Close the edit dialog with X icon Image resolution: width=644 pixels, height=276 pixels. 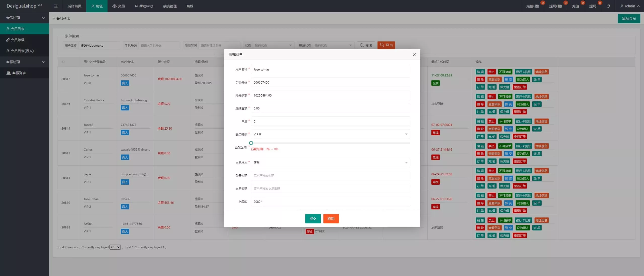[x=414, y=55]
